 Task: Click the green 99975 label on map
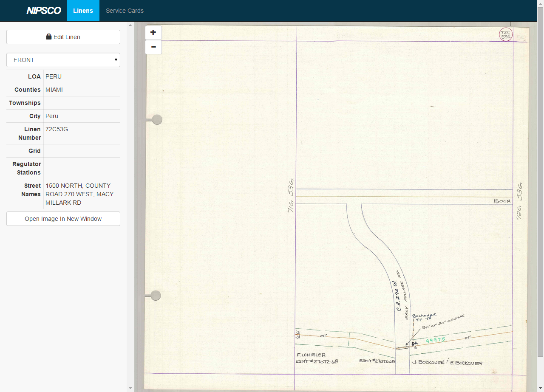435,340
